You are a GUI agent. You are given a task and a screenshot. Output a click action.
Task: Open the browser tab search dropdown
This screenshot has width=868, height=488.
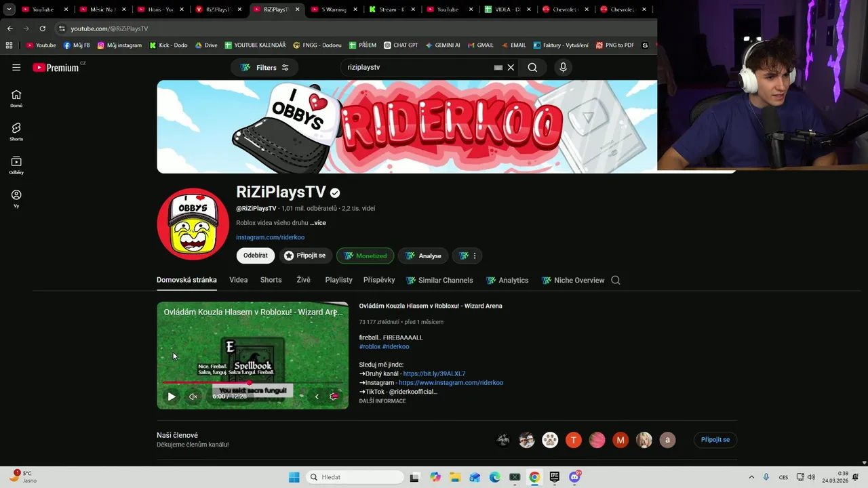(9, 9)
